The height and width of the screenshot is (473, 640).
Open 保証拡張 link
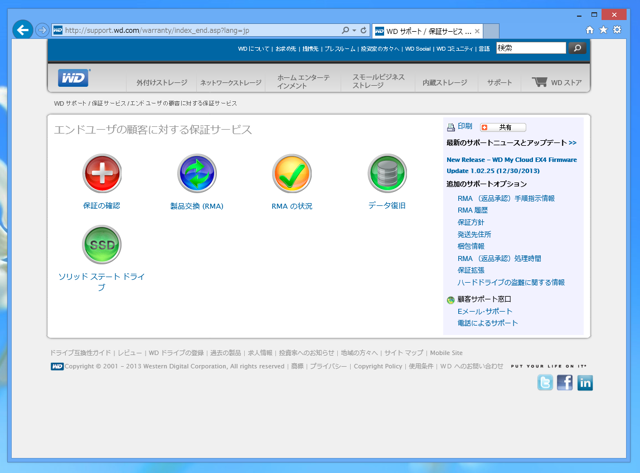coord(471,270)
